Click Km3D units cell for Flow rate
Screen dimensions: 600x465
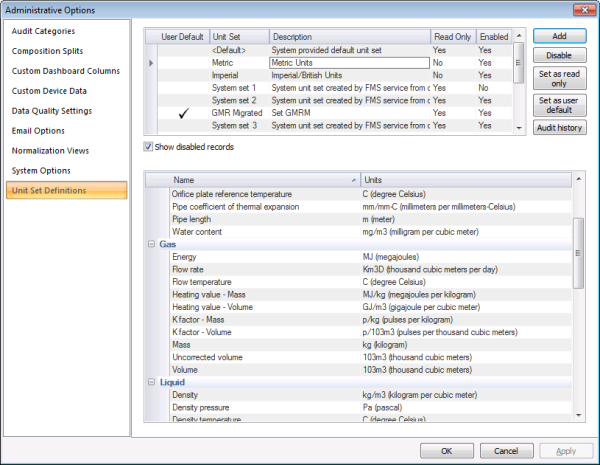(x=466, y=269)
